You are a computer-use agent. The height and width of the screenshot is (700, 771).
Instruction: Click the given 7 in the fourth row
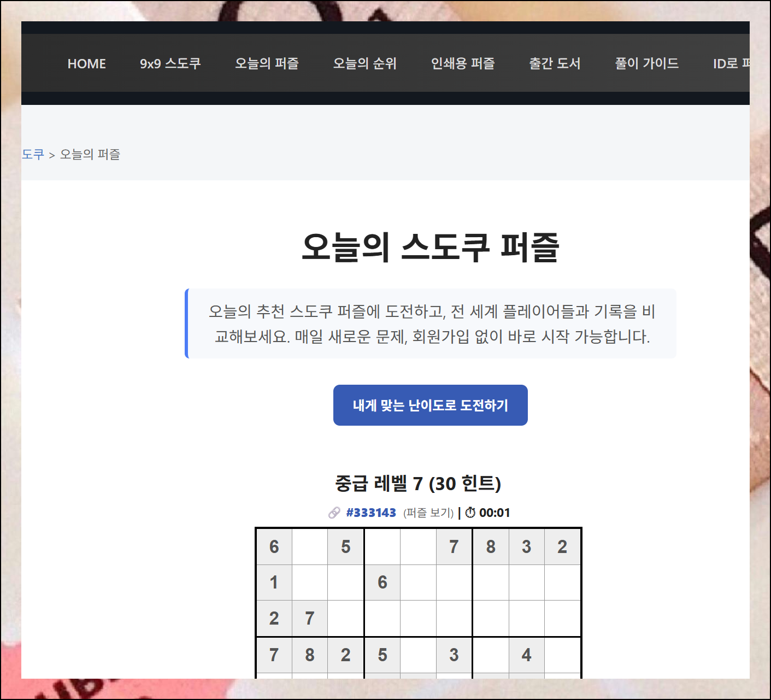pos(274,655)
